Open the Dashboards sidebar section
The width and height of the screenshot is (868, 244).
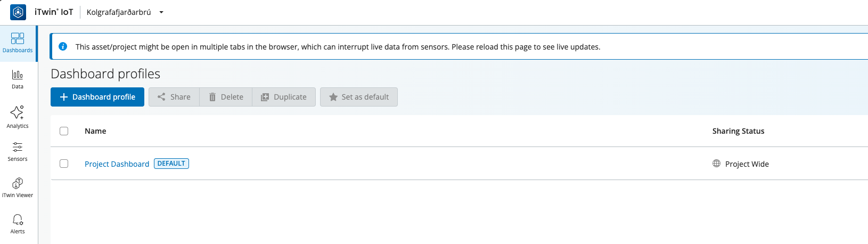(x=18, y=43)
